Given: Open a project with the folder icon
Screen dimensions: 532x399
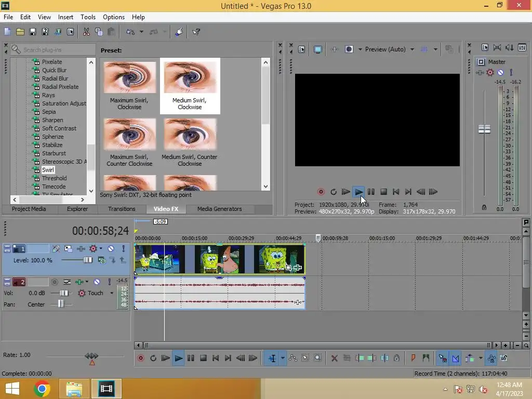Looking at the screenshot, I should click(20, 32).
